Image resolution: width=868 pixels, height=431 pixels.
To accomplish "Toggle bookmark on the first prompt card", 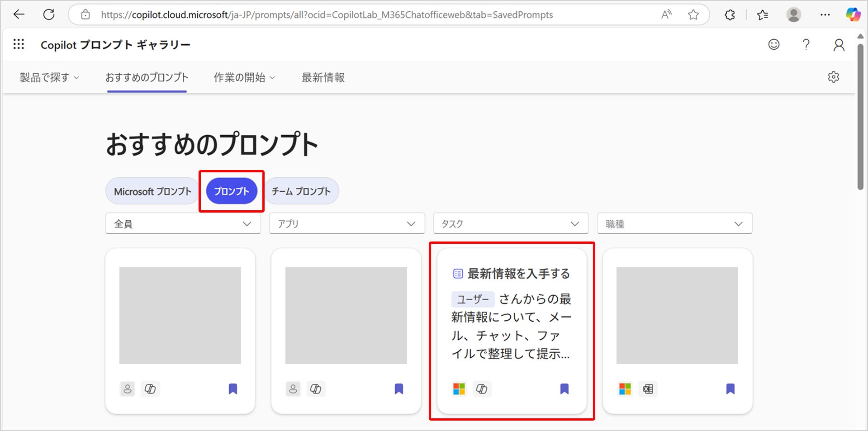I will coord(232,389).
